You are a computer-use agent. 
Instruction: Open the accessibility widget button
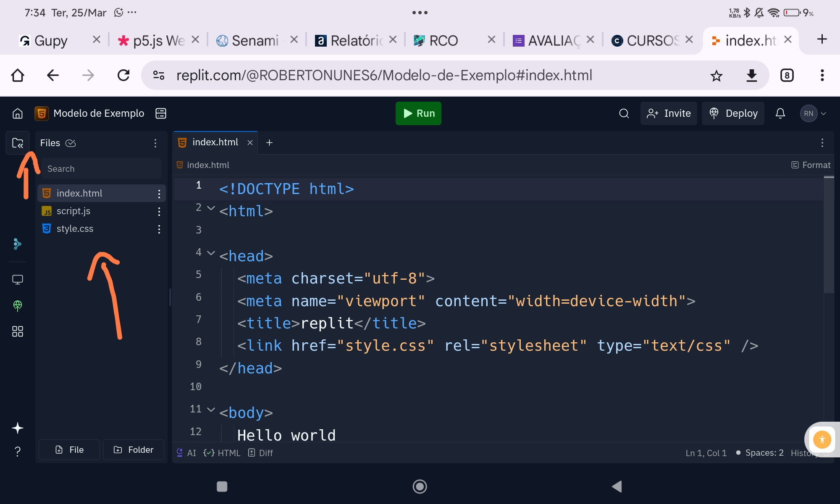822,440
